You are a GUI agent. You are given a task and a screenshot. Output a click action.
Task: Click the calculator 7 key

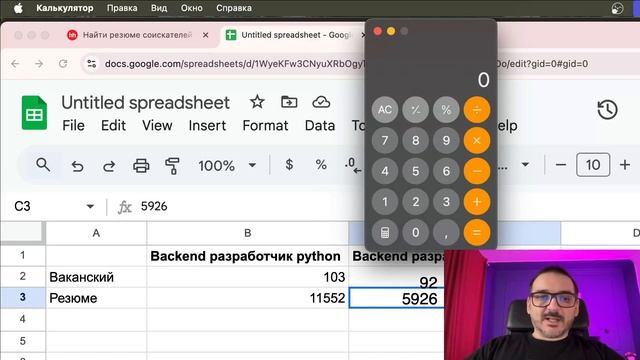click(385, 140)
